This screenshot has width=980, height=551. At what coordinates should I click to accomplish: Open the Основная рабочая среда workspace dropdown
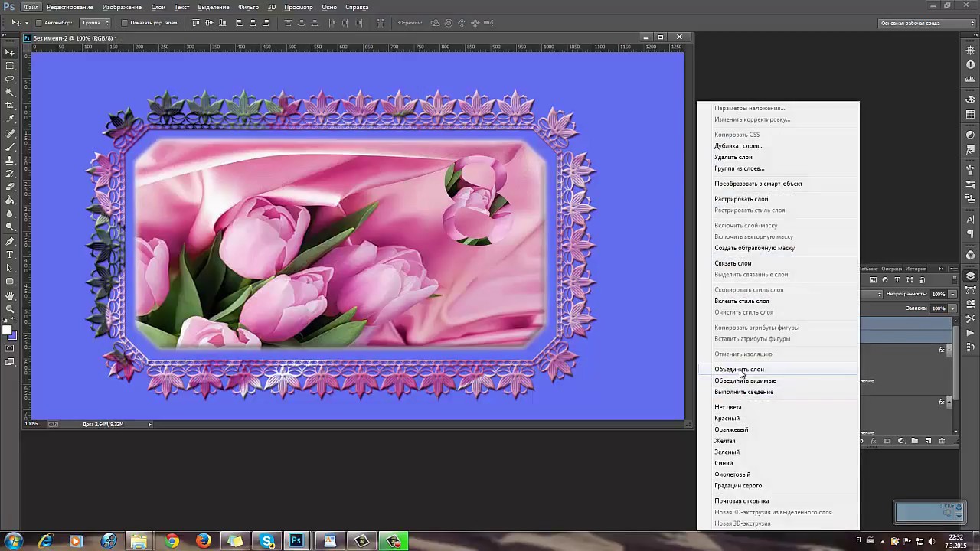click(926, 23)
